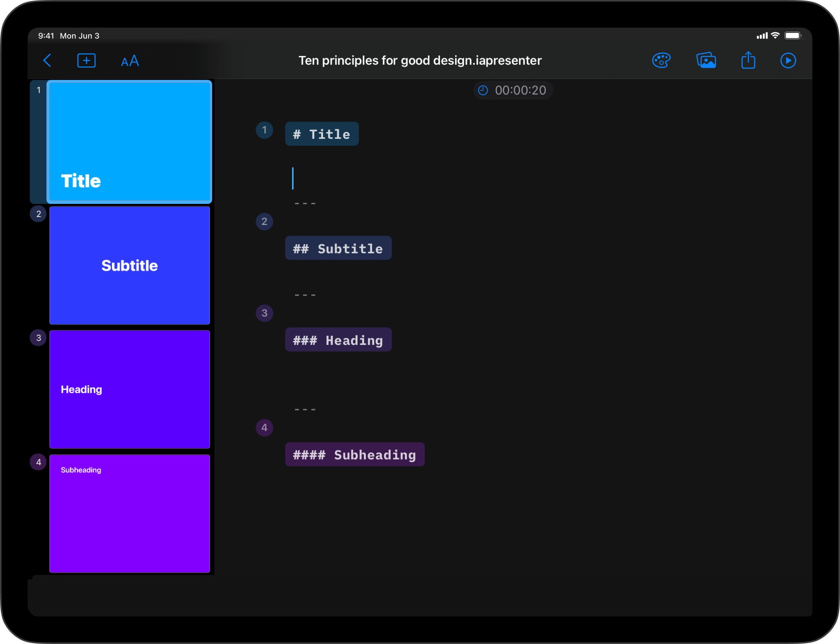Click the slide 1 divider separator
Image resolution: width=840 pixels, height=644 pixels.
[x=305, y=203]
